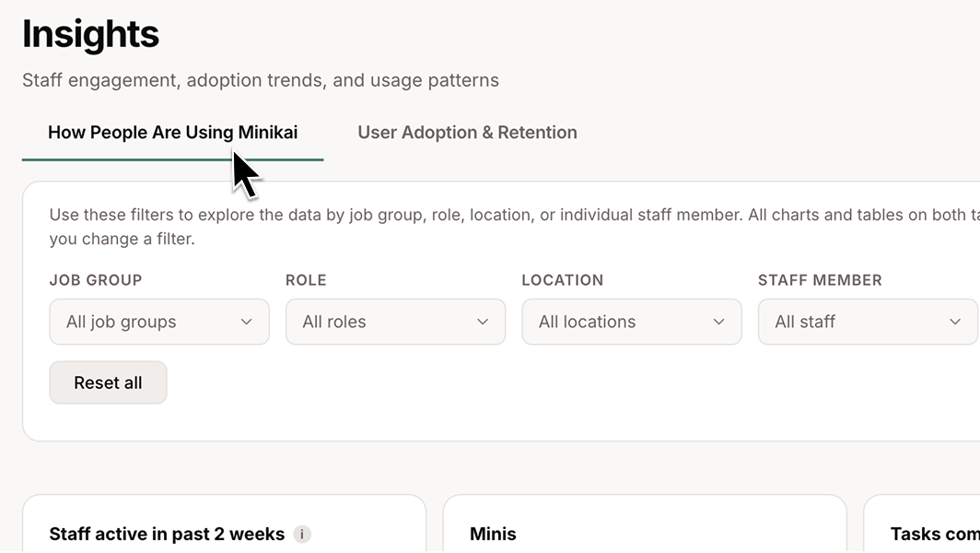Click the info icon beside "Staff active in past 2 weeks"
The width and height of the screenshot is (980, 553).
[301, 535]
